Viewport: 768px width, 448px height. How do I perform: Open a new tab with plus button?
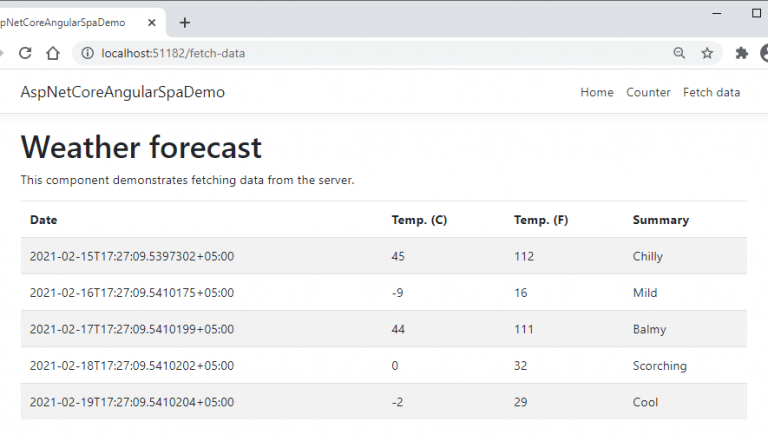(185, 22)
